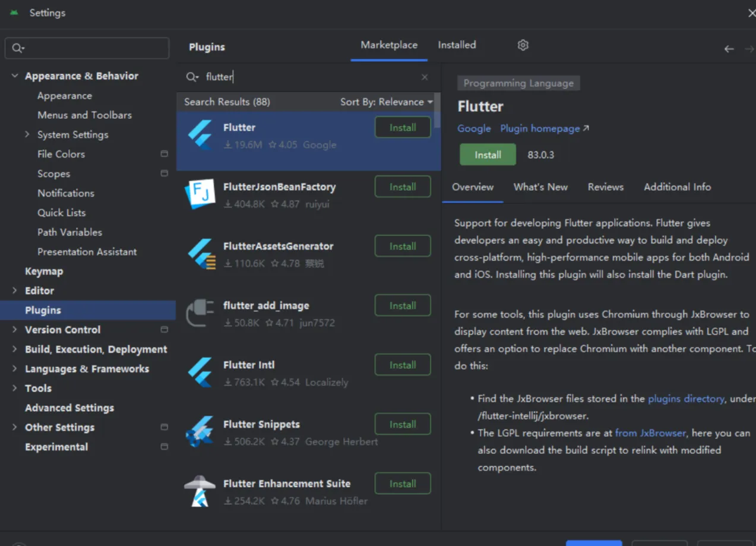Select Menus and Toolbars
Screen dimensions: 756x546
(84, 115)
